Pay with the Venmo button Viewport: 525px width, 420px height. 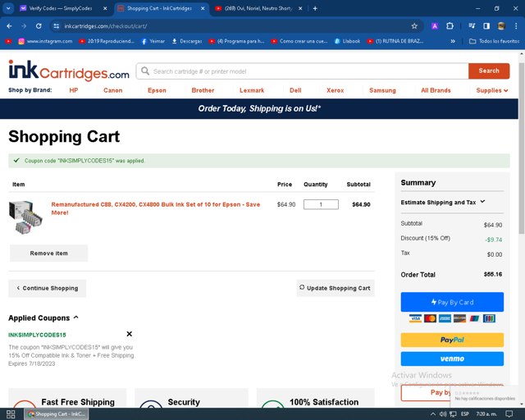(452, 358)
